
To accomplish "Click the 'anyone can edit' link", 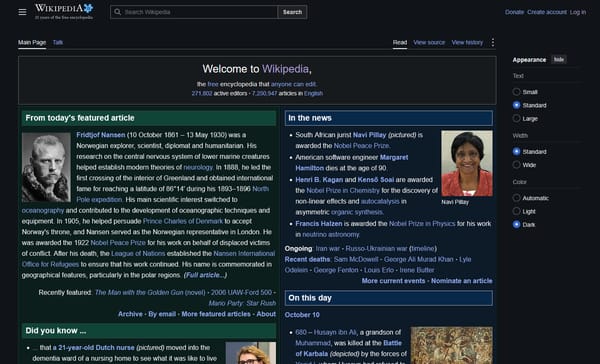I will pyautogui.click(x=293, y=84).
